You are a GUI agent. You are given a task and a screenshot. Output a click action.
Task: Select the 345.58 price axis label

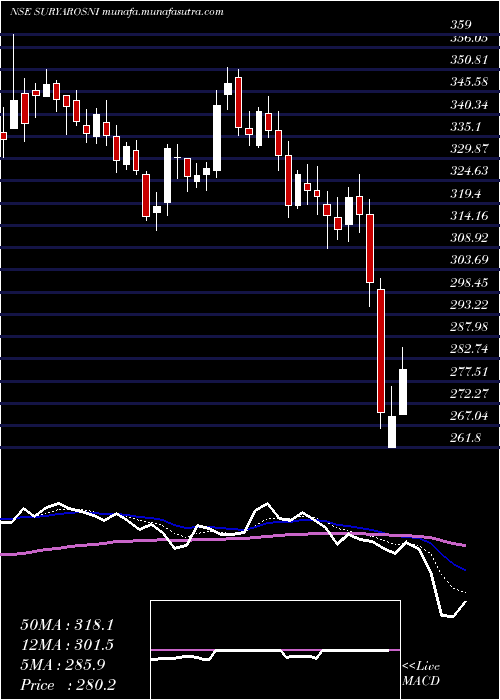468,82
